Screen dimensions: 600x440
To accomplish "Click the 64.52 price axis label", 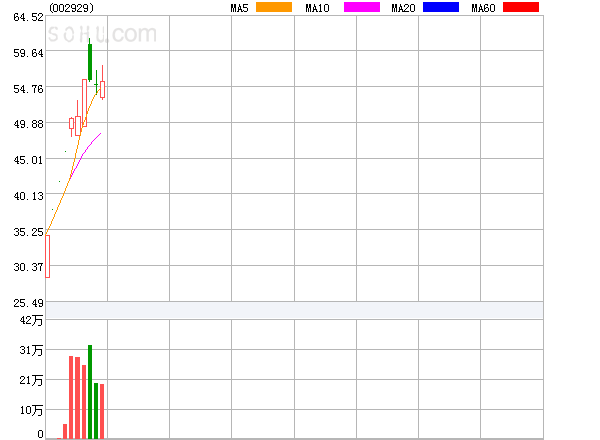I will 28,17.
